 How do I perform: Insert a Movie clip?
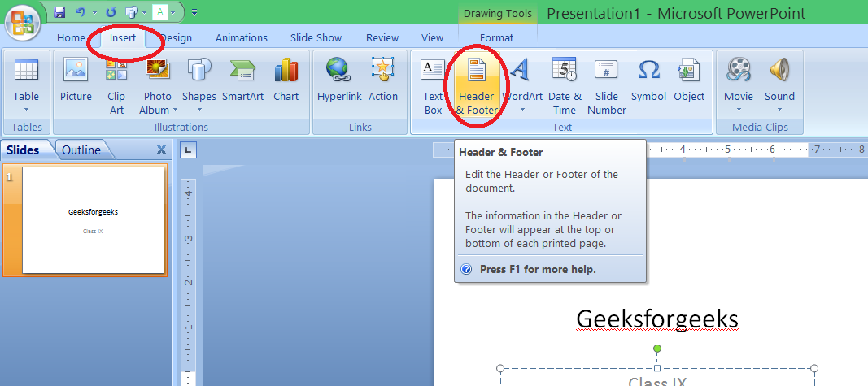(x=739, y=85)
